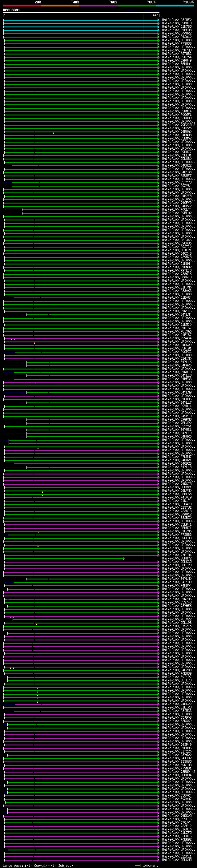
Task: Select hit label UniRef100_D0A6E3
Action: pyautogui.click(x=177, y=277)
